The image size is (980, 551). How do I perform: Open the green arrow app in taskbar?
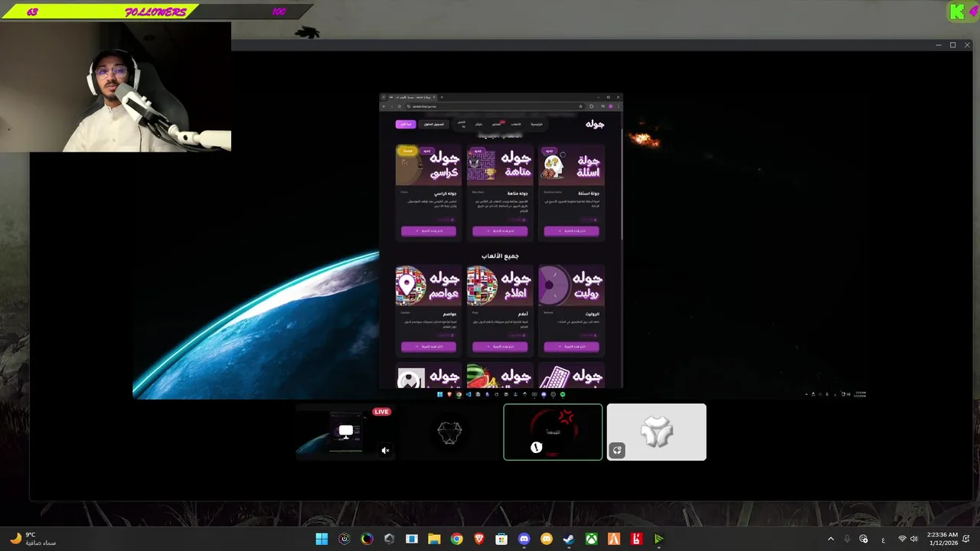pyautogui.click(x=658, y=539)
